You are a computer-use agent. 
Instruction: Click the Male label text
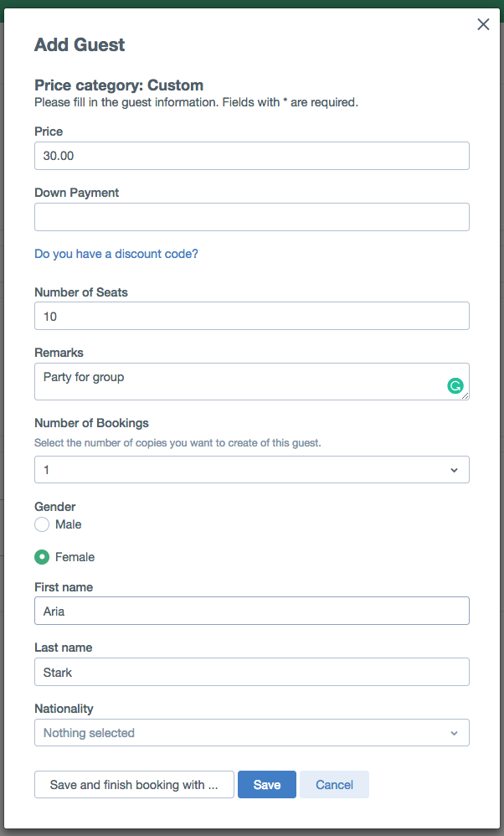click(x=68, y=524)
